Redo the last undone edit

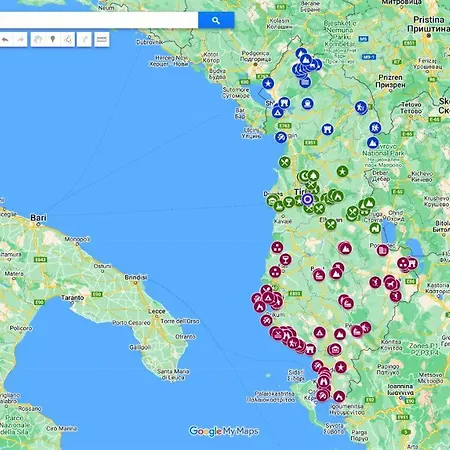[20, 40]
